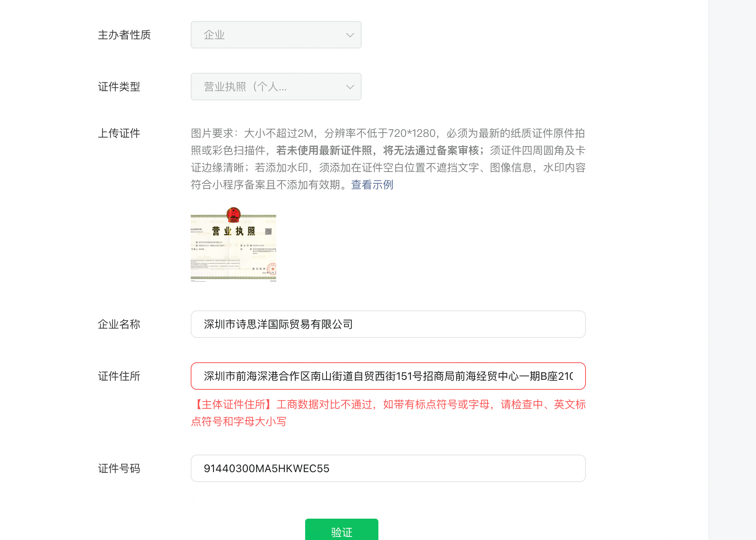Click the chevron arrow in 企业 selector
The height and width of the screenshot is (540, 756).
350,35
